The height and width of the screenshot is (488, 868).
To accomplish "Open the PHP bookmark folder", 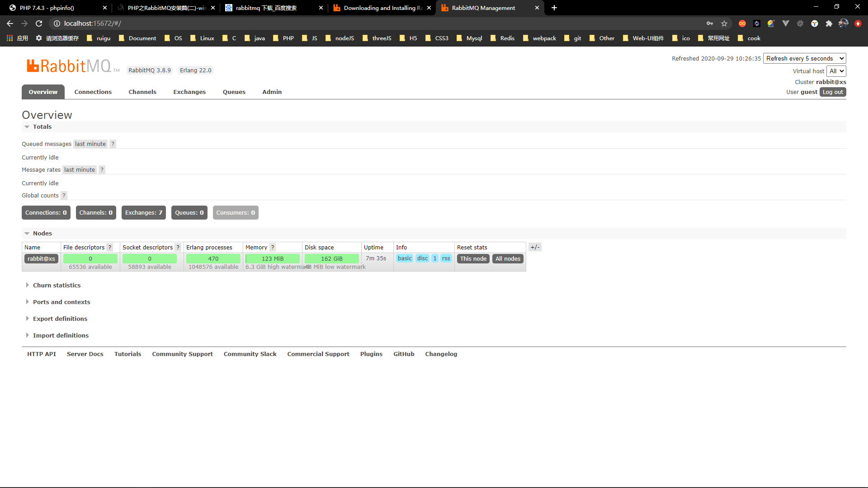I will (x=283, y=38).
